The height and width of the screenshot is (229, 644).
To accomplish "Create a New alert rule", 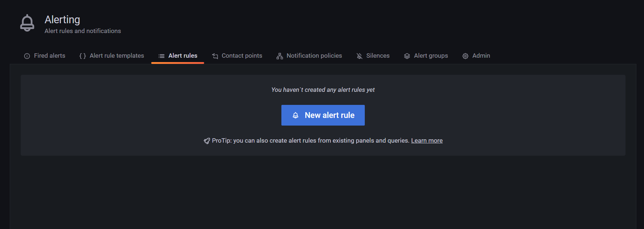I will (323, 115).
